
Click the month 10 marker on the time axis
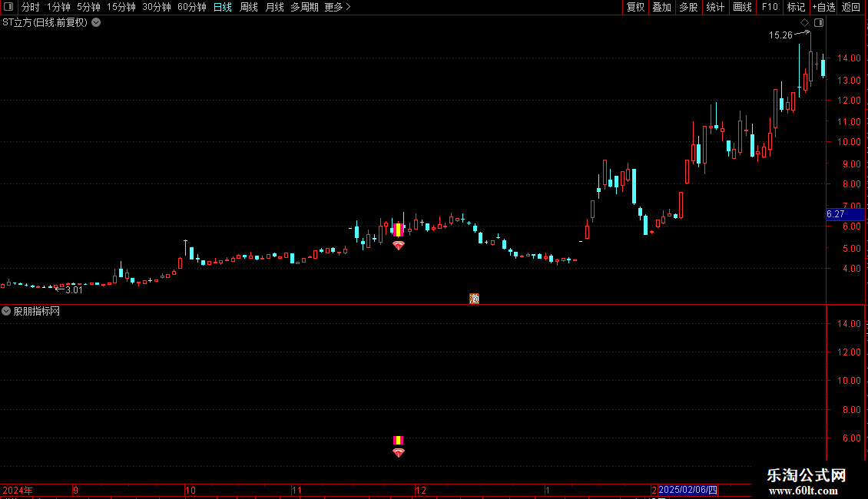point(190,491)
